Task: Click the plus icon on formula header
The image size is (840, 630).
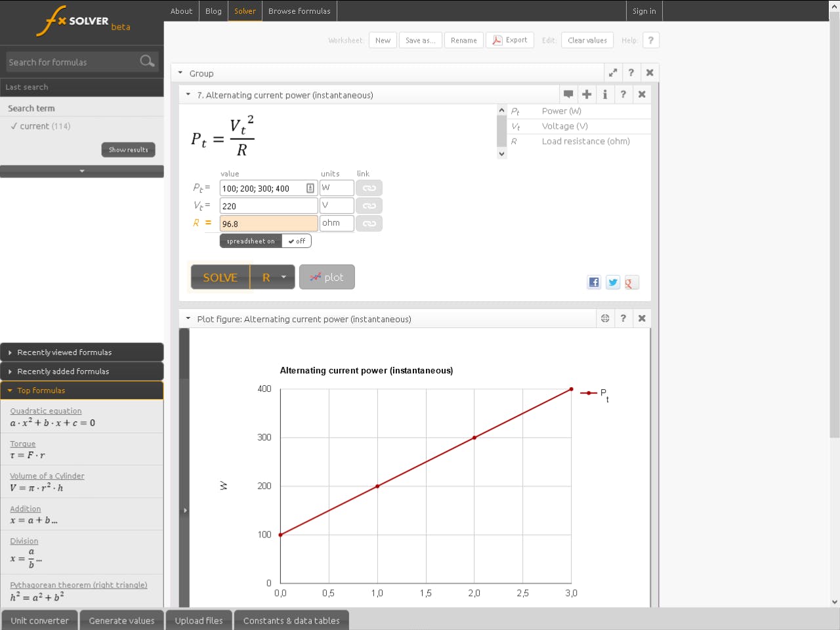Action: (x=587, y=94)
